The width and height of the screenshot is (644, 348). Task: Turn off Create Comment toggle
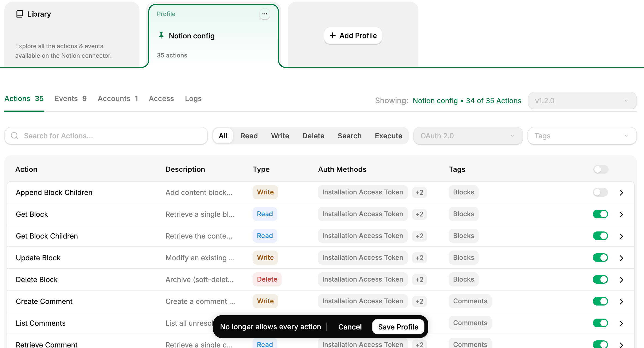[600, 301]
